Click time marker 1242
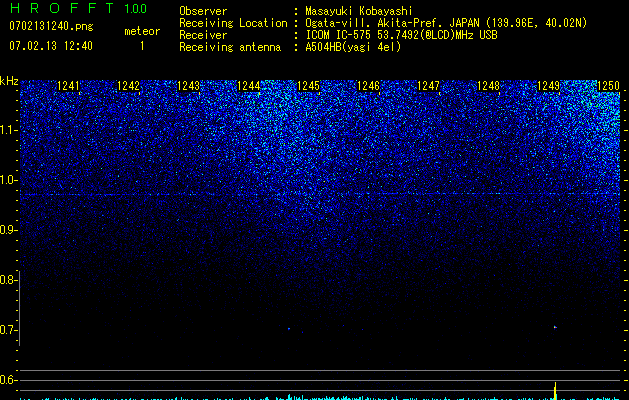This screenshot has height=400, width=629. pyautogui.click(x=128, y=86)
